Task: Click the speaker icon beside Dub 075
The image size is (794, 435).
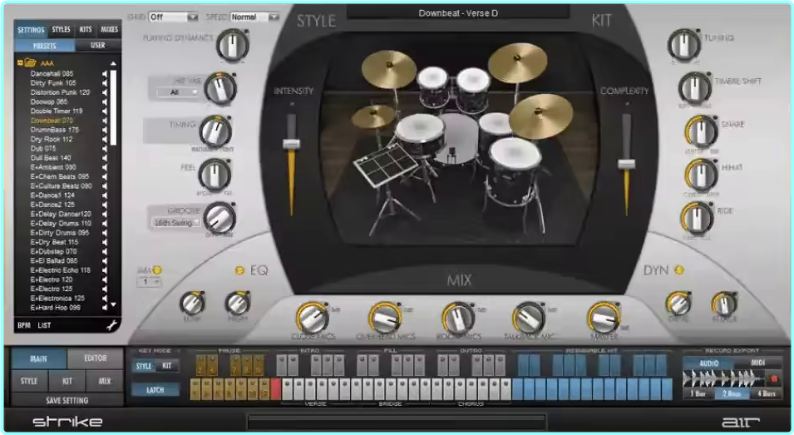Action: point(105,148)
